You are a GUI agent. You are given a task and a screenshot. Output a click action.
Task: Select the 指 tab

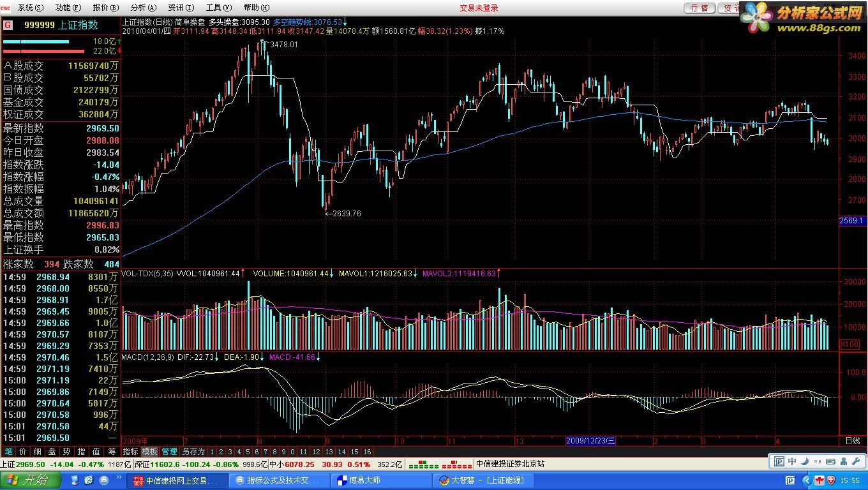(81, 452)
